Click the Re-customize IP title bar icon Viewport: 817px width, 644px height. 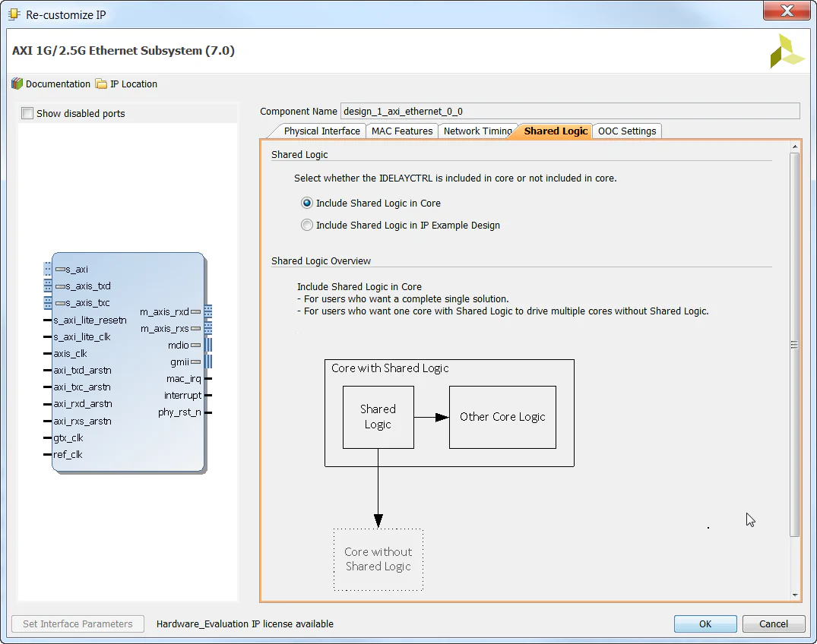pyautogui.click(x=13, y=11)
